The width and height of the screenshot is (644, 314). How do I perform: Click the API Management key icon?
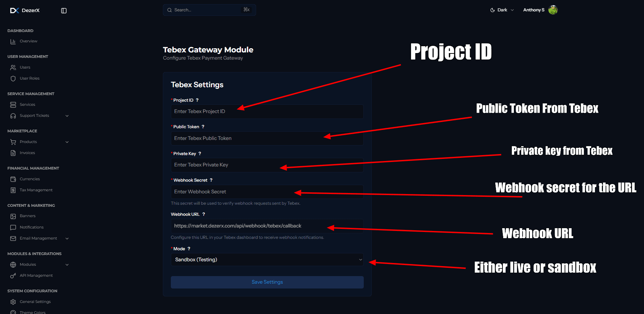pos(13,276)
